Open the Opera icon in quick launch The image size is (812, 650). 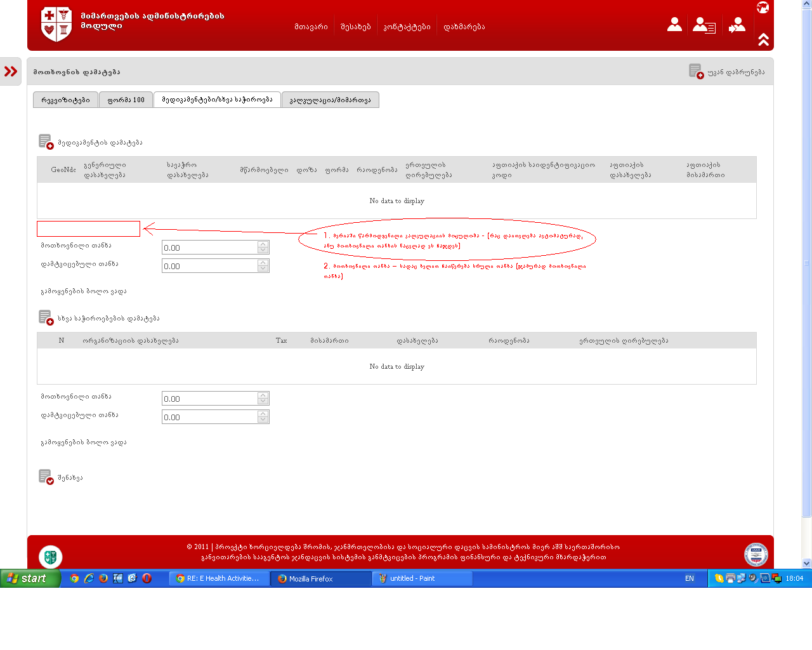(x=147, y=578)
